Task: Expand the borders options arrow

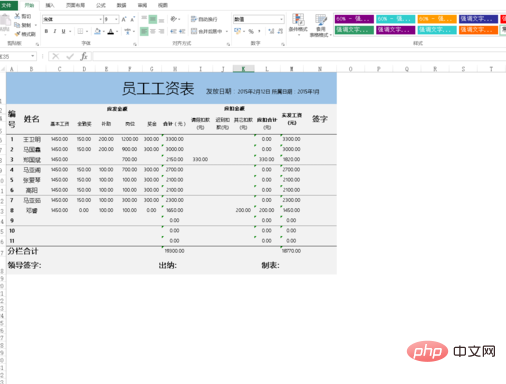Action: [x=87, y=32]
